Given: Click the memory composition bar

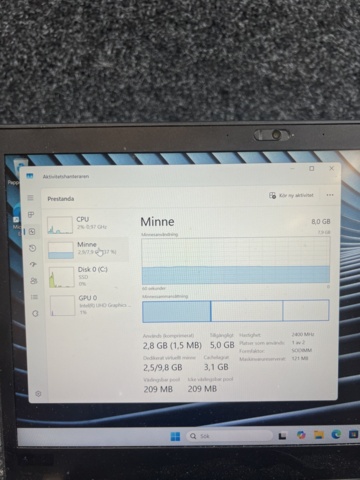Looking at the screenshot, I should point(236,311).
